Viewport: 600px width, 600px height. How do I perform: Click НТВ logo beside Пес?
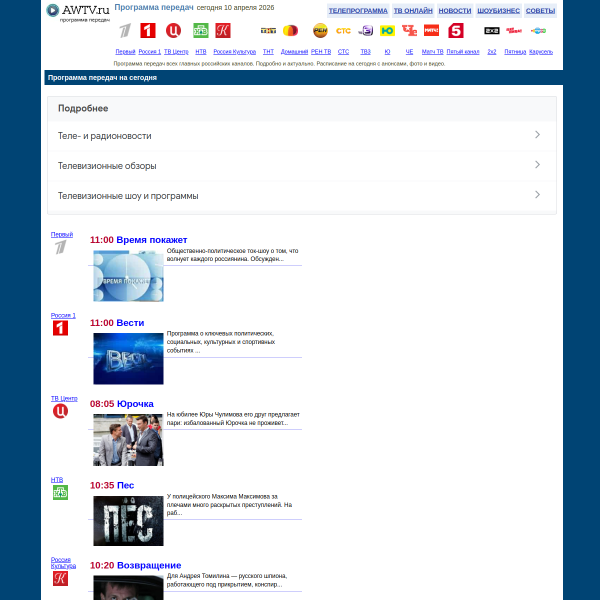60,492
